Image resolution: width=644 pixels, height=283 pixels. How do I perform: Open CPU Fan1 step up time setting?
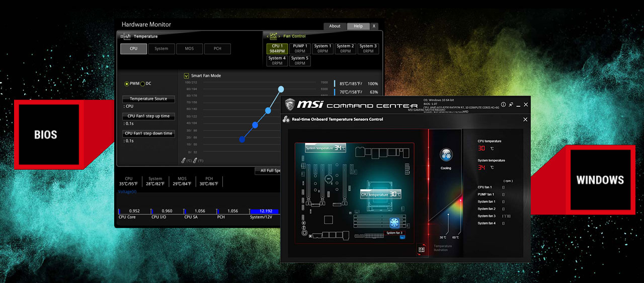tap(148, 116)
